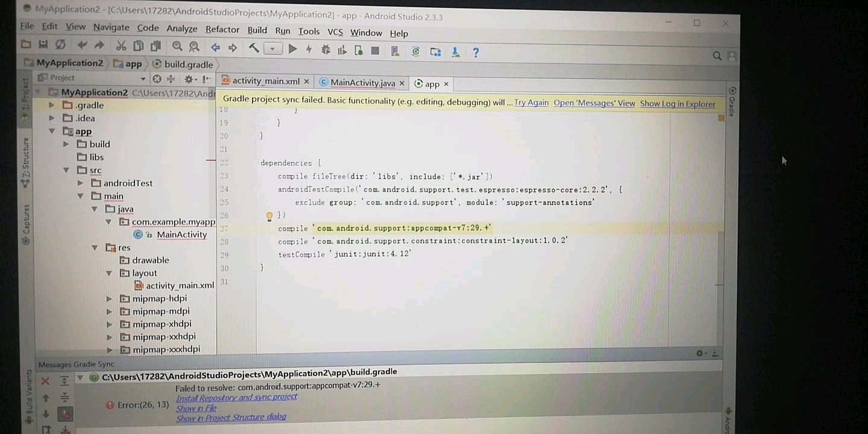The width and height of the screenshot is (868, 434).
Task: Select activity_main.xml in project tree
Action: point(180,285)
